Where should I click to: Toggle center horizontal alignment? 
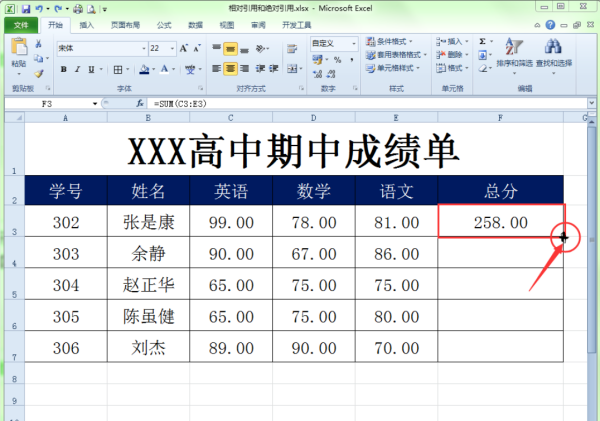[x=230, y=69]
